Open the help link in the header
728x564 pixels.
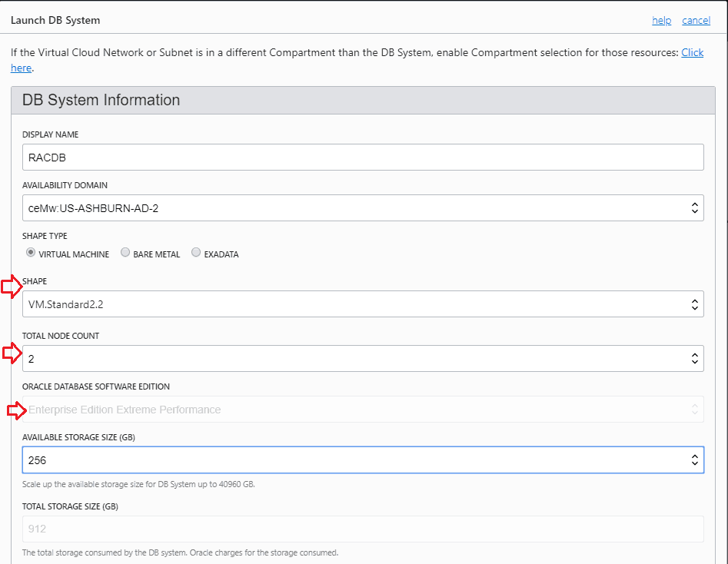661,20
